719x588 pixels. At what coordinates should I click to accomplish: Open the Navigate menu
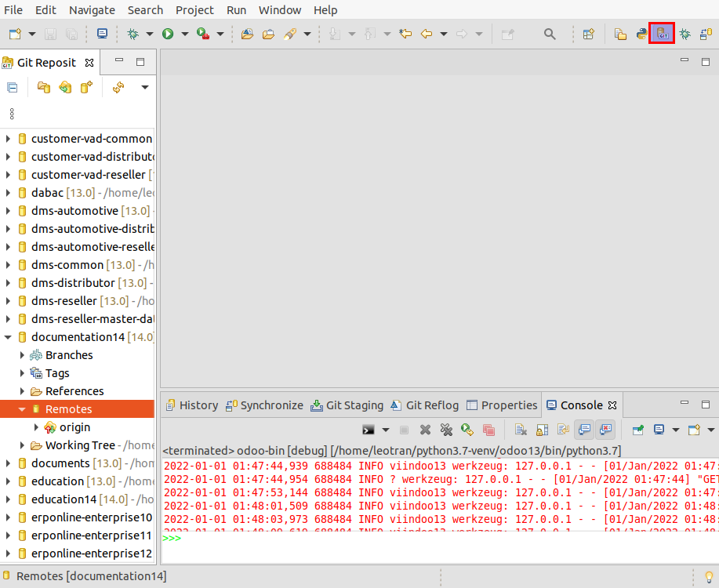pos(92,10)
